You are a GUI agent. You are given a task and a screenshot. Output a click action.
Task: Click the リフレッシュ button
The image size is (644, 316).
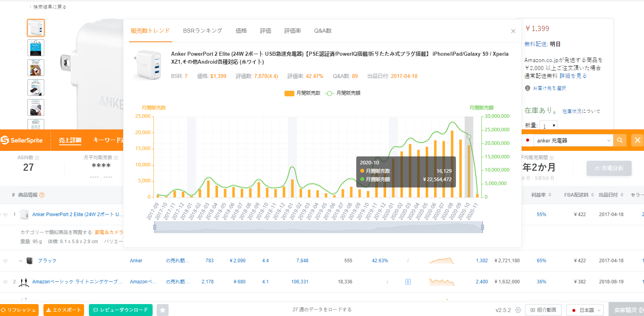19,310
